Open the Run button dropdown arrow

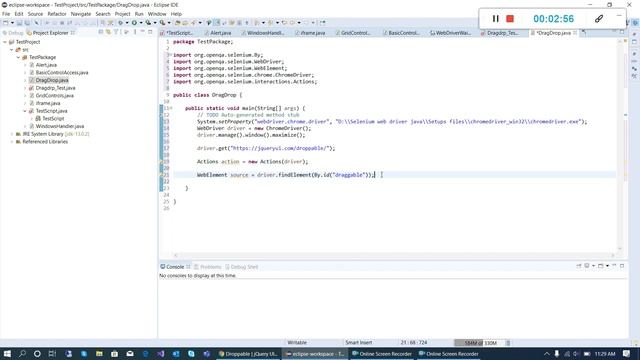coord(140,23)
